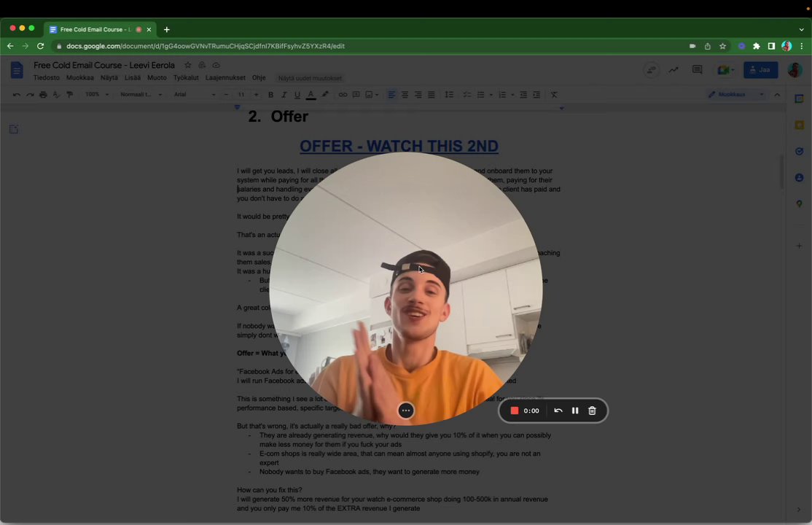Delete the recording with trash icon
The image size is (812, 525).
[592, 411]
